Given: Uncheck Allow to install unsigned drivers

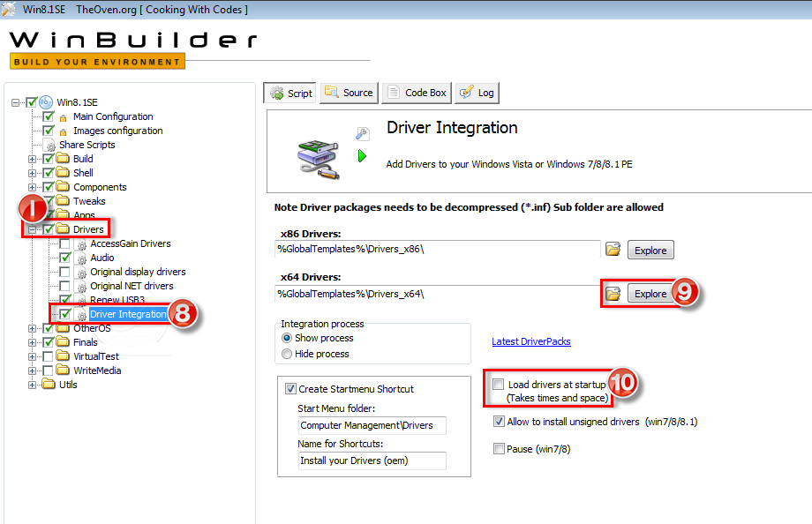Looking at the screenshot, I should [x=498, y=421].
